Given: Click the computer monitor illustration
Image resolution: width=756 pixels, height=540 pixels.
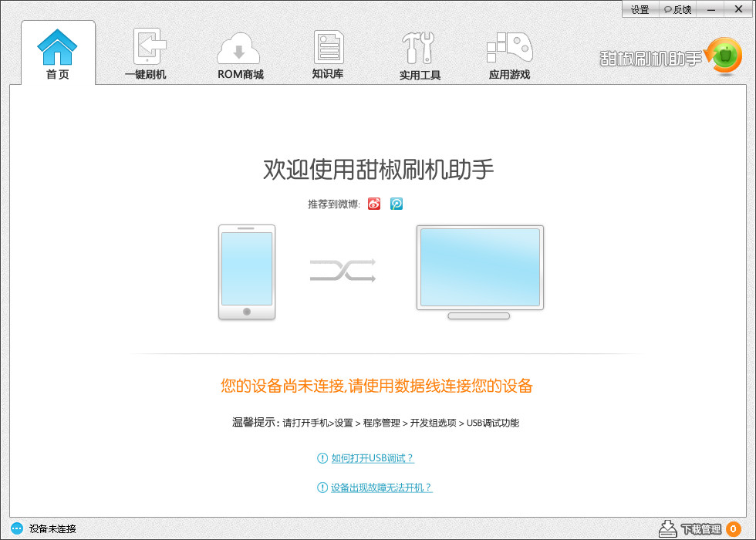Looking at the screenshot, I should tap(480, 272).
